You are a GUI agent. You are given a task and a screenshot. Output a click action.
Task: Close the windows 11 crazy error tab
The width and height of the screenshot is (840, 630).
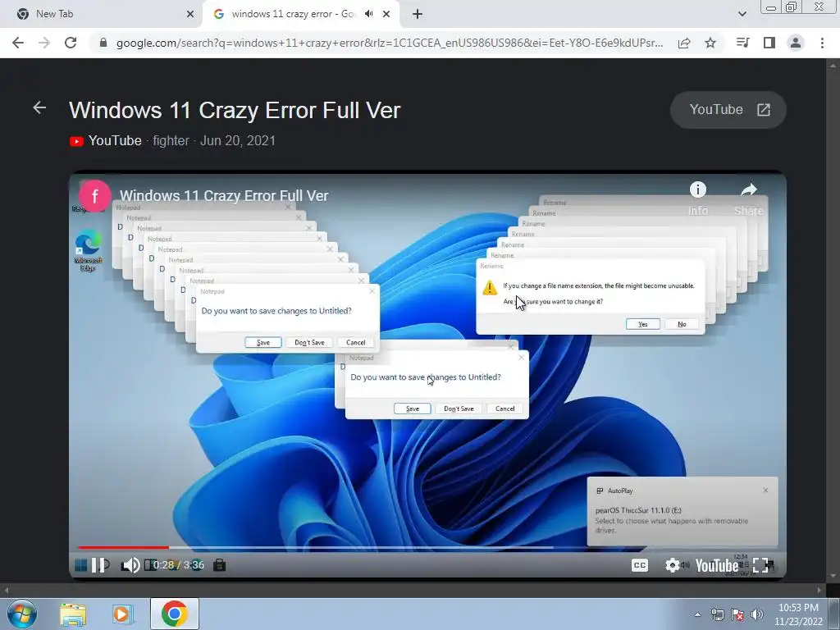pos(386,14)
